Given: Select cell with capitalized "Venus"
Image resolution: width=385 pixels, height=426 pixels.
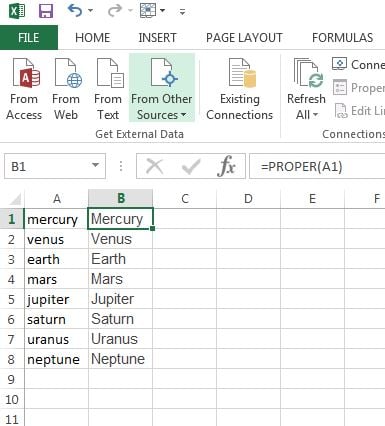Looking at the screenshot, I should point(121,239).
